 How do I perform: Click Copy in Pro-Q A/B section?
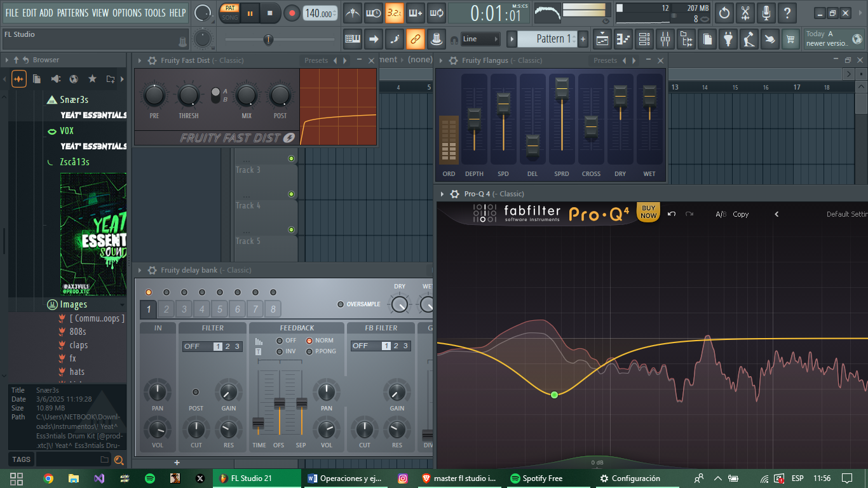(x=741, y=214)
